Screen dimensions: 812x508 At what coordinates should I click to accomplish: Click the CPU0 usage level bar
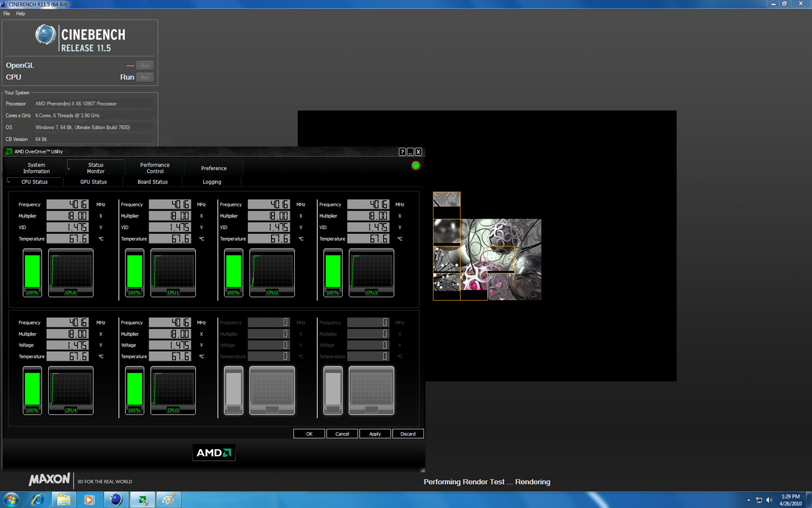(32, 273)
